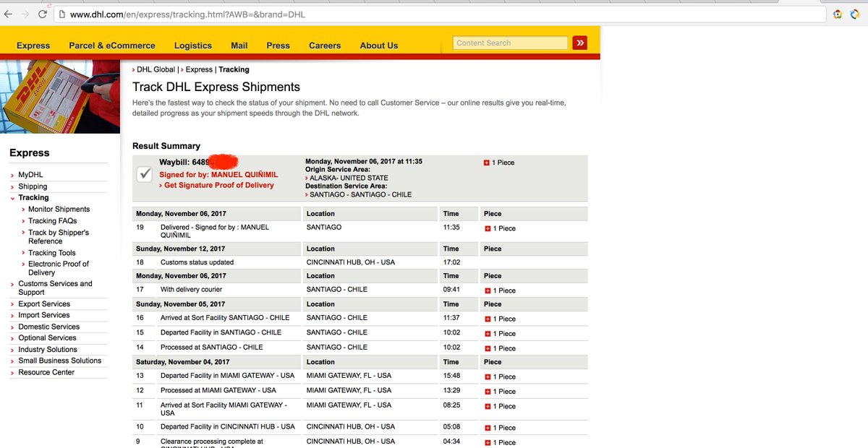Expand piece details for Processed at MIAMI GATEWAY row
Viewport: 868px width, 448px height.
[487, 392]
